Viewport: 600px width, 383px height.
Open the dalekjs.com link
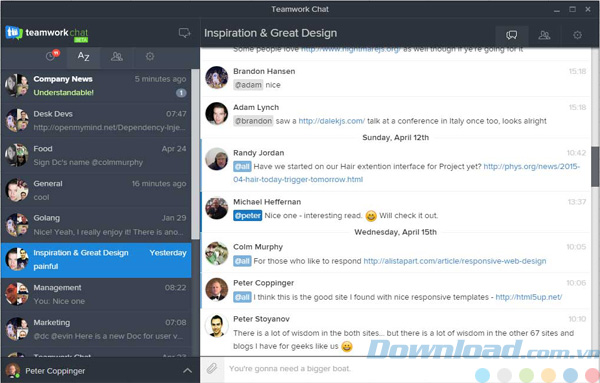tap(332, 121)
